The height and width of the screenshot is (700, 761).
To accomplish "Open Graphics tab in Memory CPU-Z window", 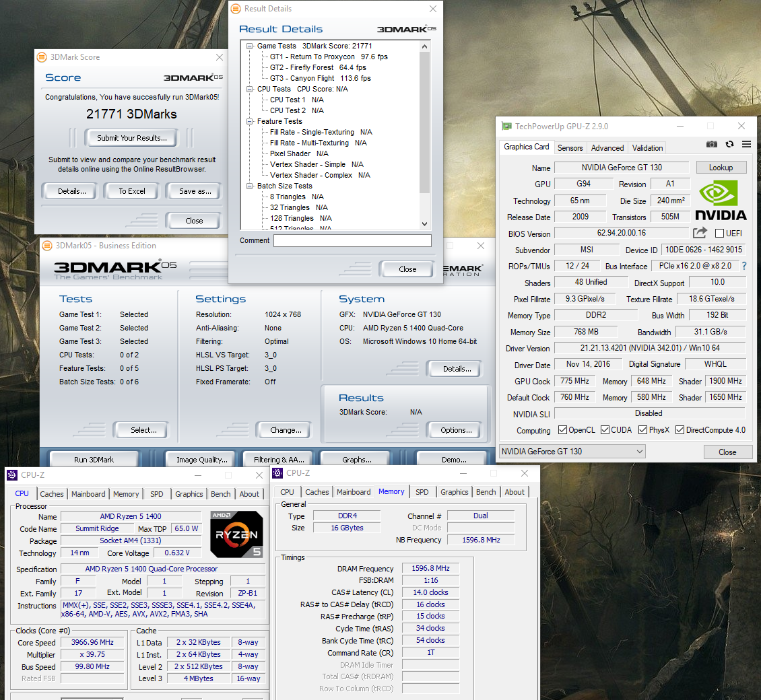I will click(x=455, y=492).
